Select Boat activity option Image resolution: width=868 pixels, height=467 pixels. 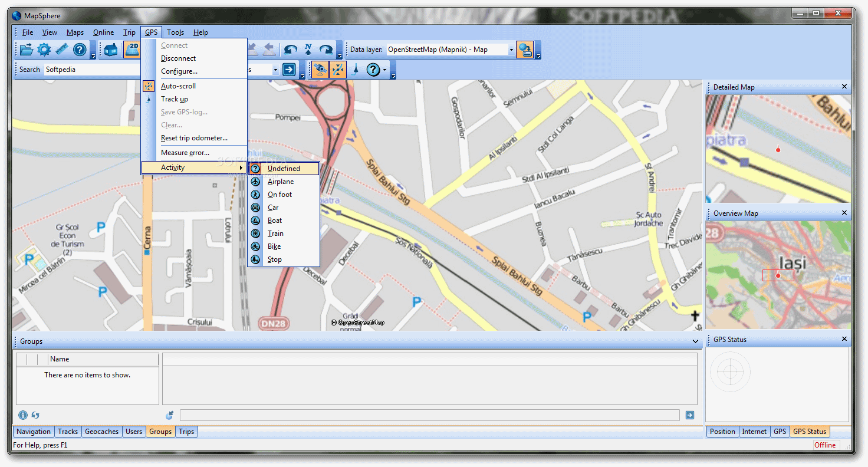pyautogui.click(x=284, y=221)
